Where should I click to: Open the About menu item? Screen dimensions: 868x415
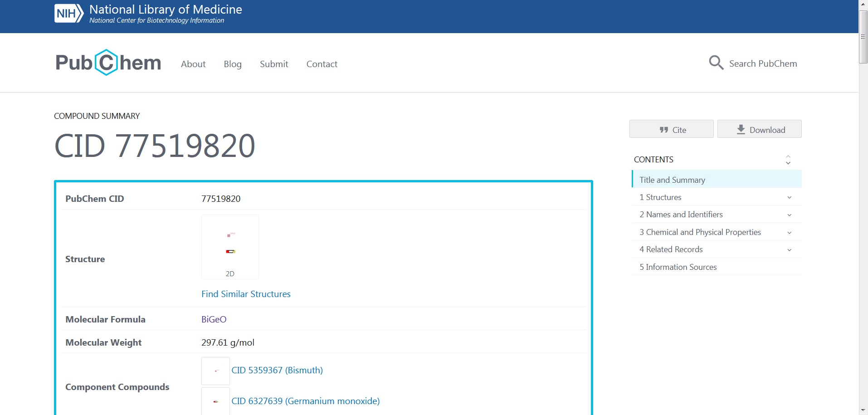[x=193, y=64]
